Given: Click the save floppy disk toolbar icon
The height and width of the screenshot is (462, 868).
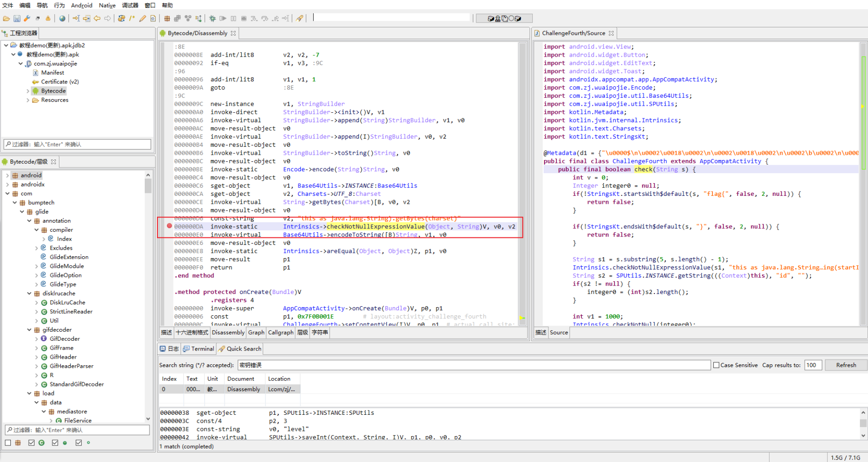Looking at the screenshot, I should point(17,18).
